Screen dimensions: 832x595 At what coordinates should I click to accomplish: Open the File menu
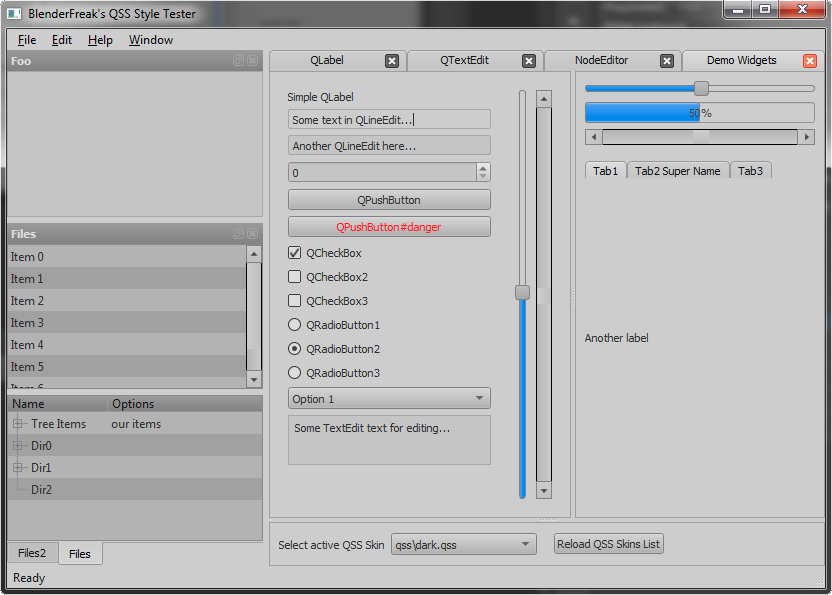27,40
